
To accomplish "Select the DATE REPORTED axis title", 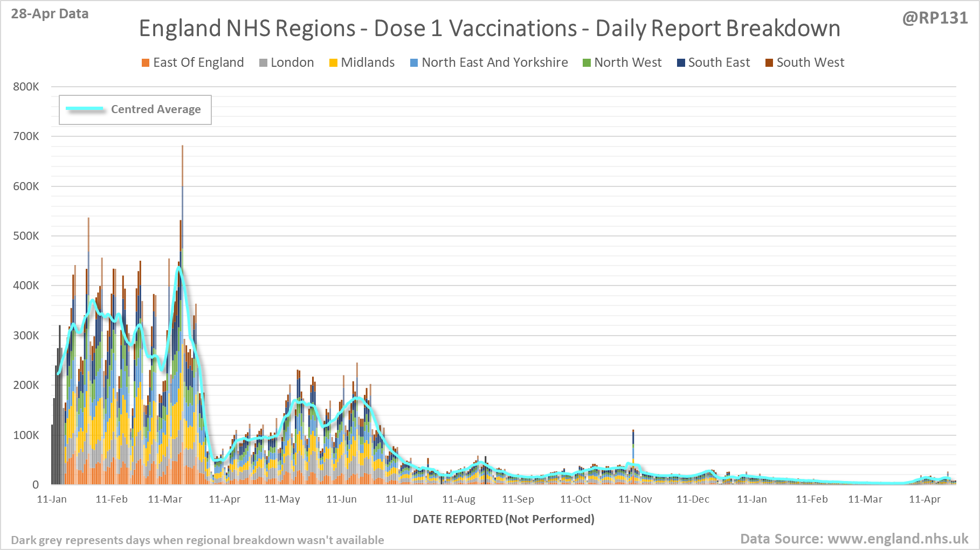I will click(503, 519).
